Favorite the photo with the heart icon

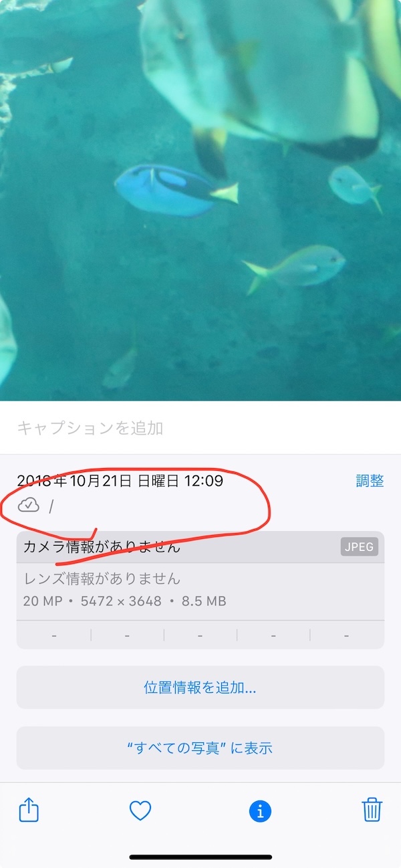pyautogui.click(x=140, y=811)
